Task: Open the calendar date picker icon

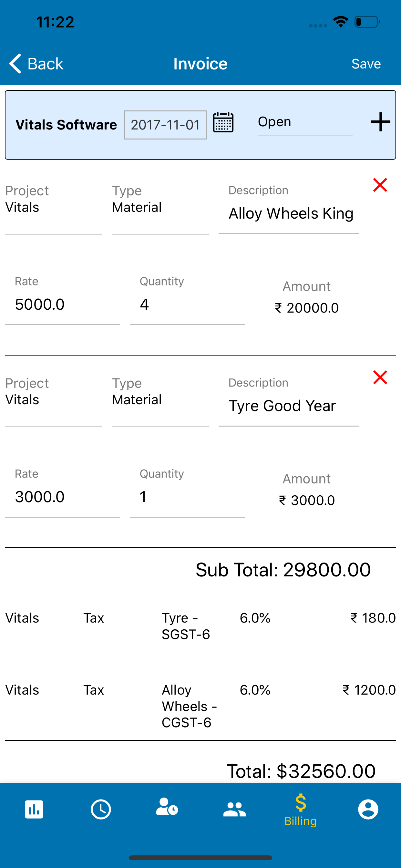Action: click(223, 122)
